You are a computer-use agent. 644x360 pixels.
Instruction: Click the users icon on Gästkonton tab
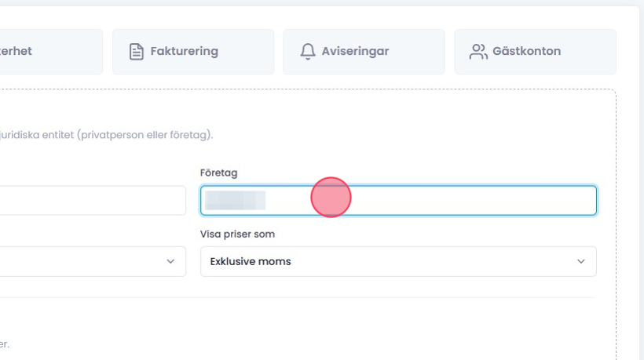478,52
